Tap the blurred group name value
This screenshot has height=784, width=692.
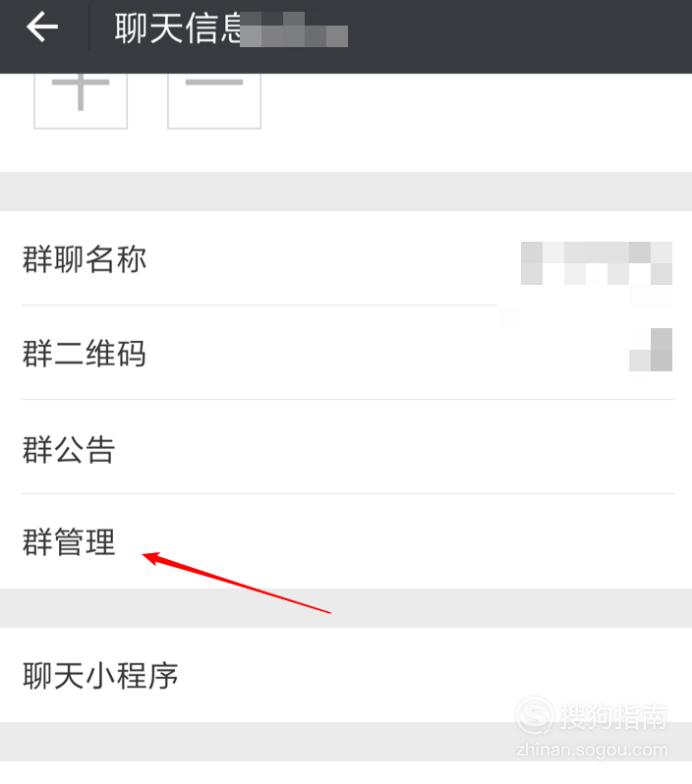tap(596, 263)
